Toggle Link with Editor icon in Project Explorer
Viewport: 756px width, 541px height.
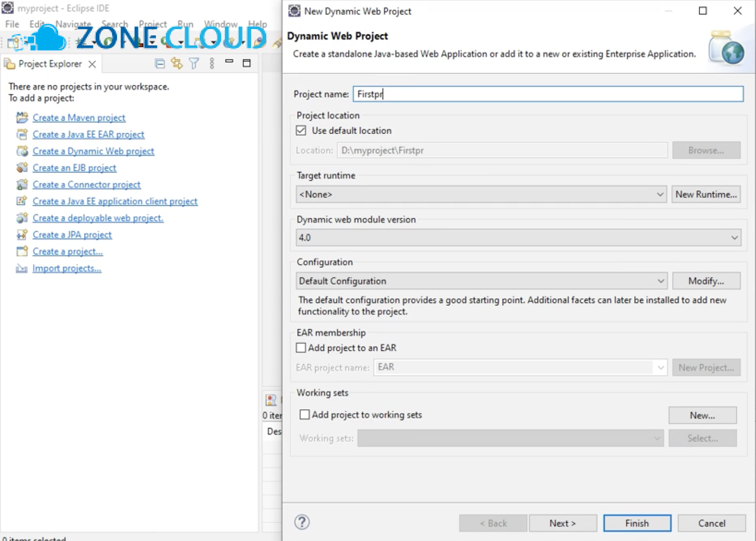point(176,64)
